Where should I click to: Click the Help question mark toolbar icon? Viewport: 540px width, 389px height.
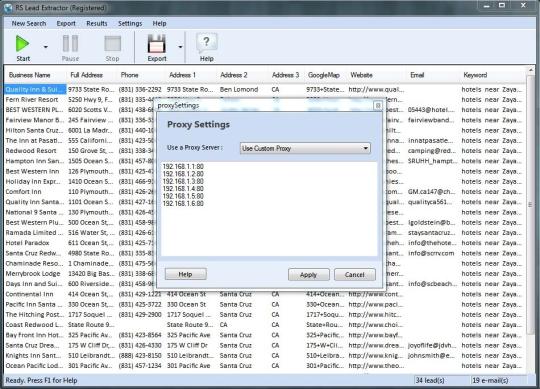click(x=206, y=43)
